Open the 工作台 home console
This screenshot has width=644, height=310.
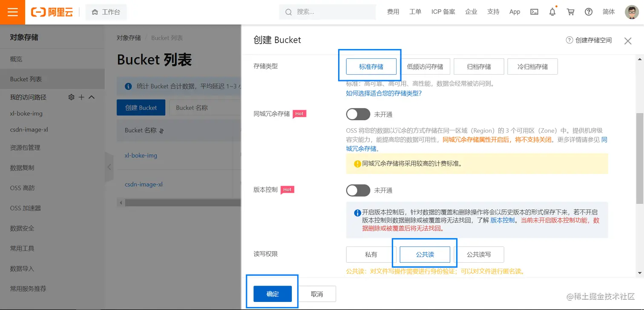pyautogui.click(x=106, y=12)
